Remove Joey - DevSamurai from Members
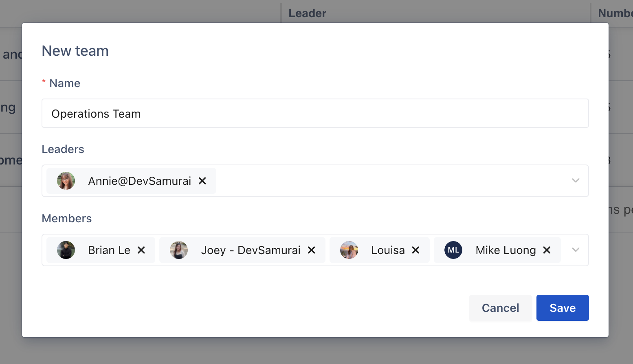Viewport: 633px width, 364px height. tap(311, 250)
